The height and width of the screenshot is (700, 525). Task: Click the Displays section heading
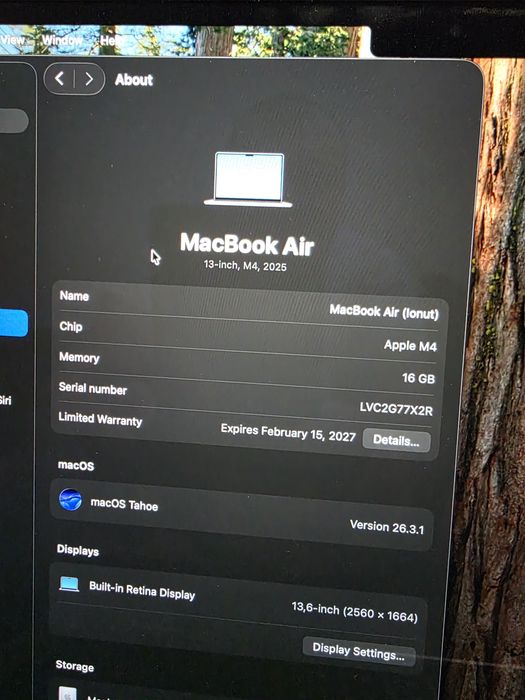[x=78, y=550]
